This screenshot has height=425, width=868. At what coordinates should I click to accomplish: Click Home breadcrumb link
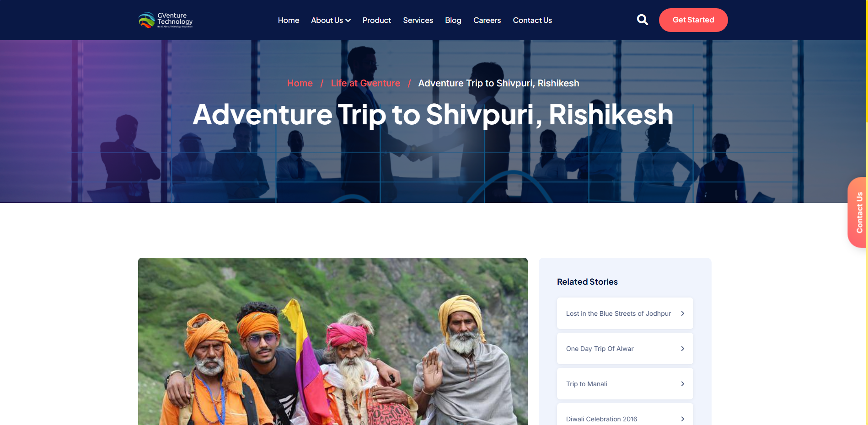tap(300, 83)
